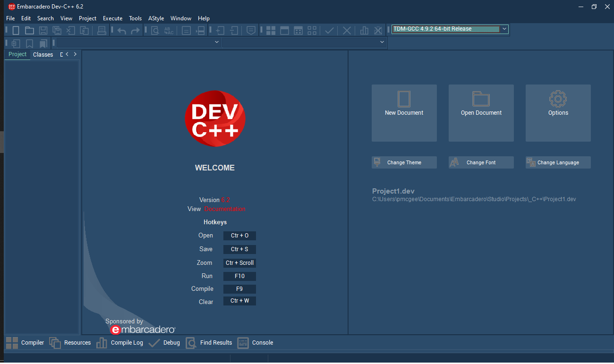
Task: Open the Find Results bottom tab
Action: tap(209, 343)
